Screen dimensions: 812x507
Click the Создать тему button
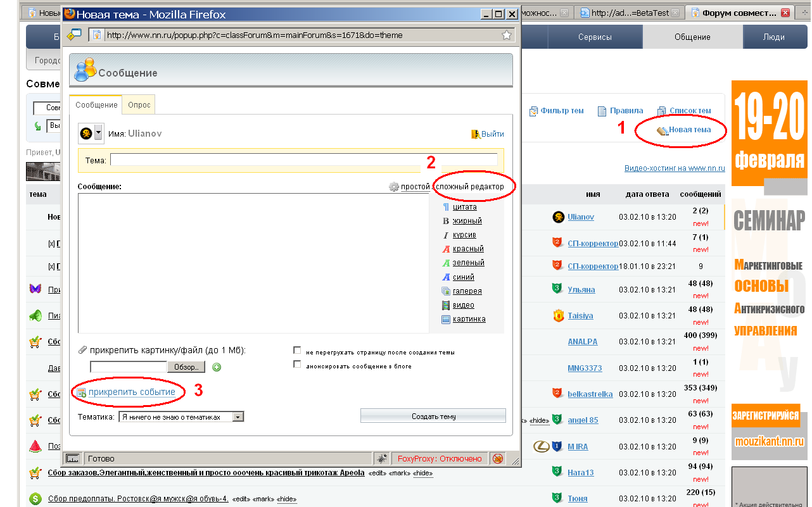[433, 416]
